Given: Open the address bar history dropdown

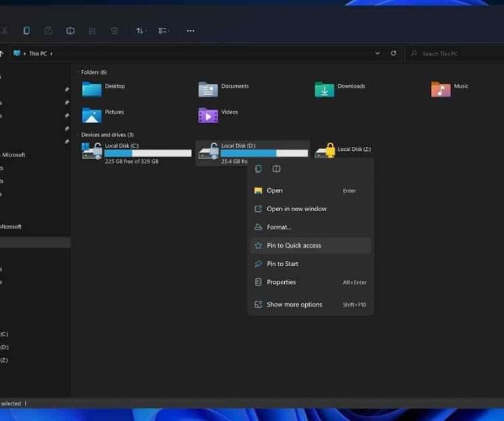Looking at the screenshot, I should [x=377, y=53].
